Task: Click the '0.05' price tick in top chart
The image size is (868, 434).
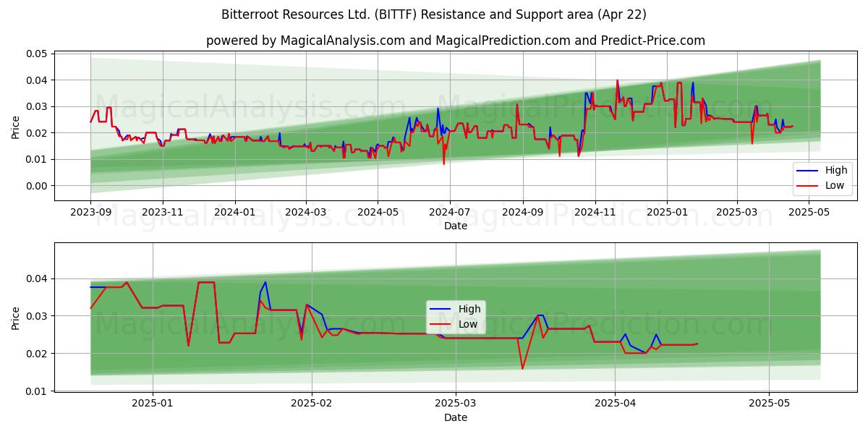Action: [37, 54]
